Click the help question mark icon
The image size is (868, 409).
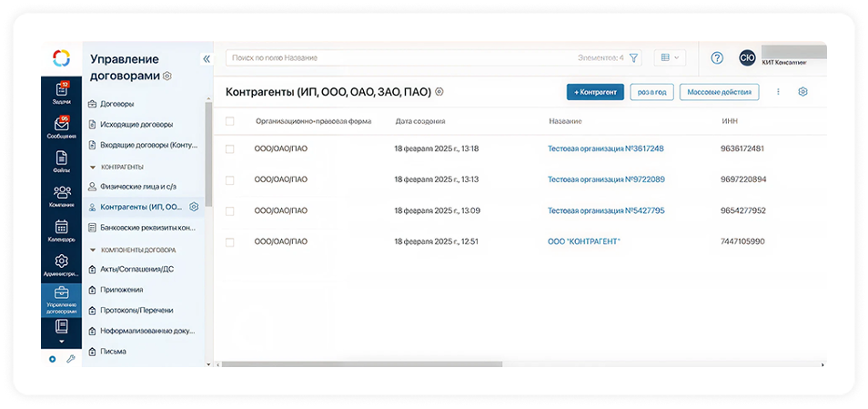[717, 57]
